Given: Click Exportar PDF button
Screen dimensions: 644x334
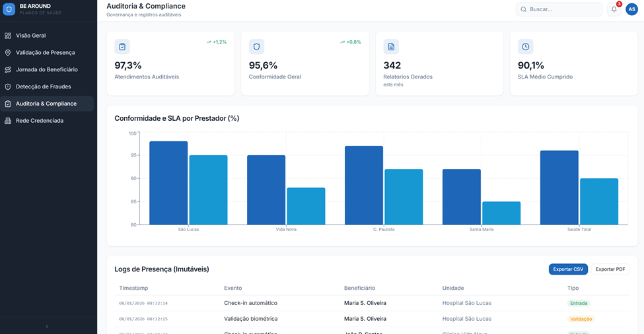Looking at the screenshot, I should pyautogui.click(x=610, y=269).
